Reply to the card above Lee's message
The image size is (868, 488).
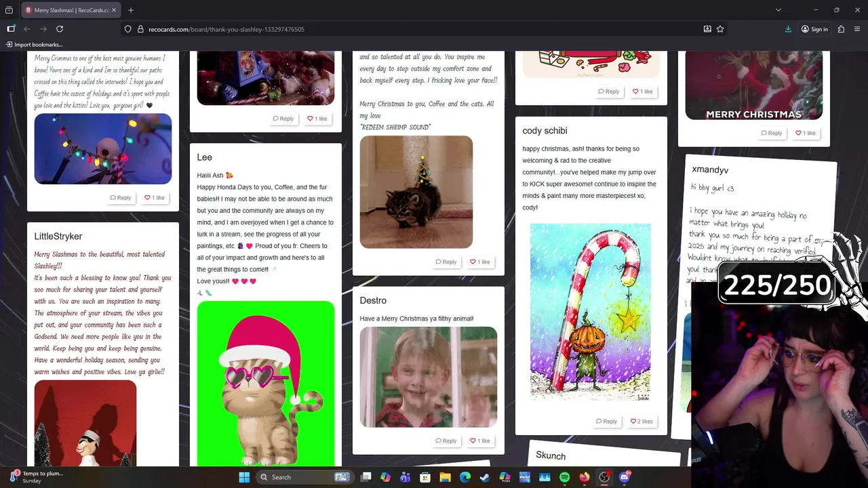coord(283,119)
